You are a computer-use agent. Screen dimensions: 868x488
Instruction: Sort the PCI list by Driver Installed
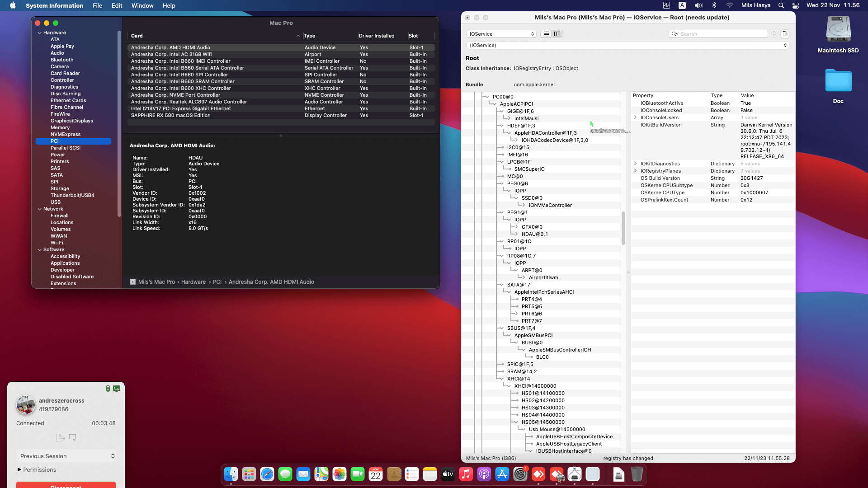pyautogui.click(x=377, y=36)
